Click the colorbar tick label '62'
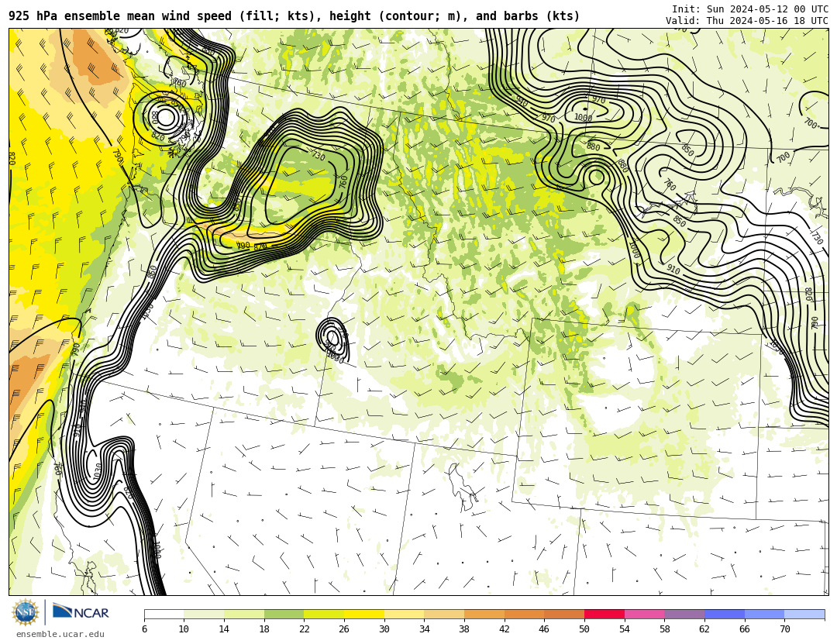The image size is (837, 644). (x=704, y=629)
